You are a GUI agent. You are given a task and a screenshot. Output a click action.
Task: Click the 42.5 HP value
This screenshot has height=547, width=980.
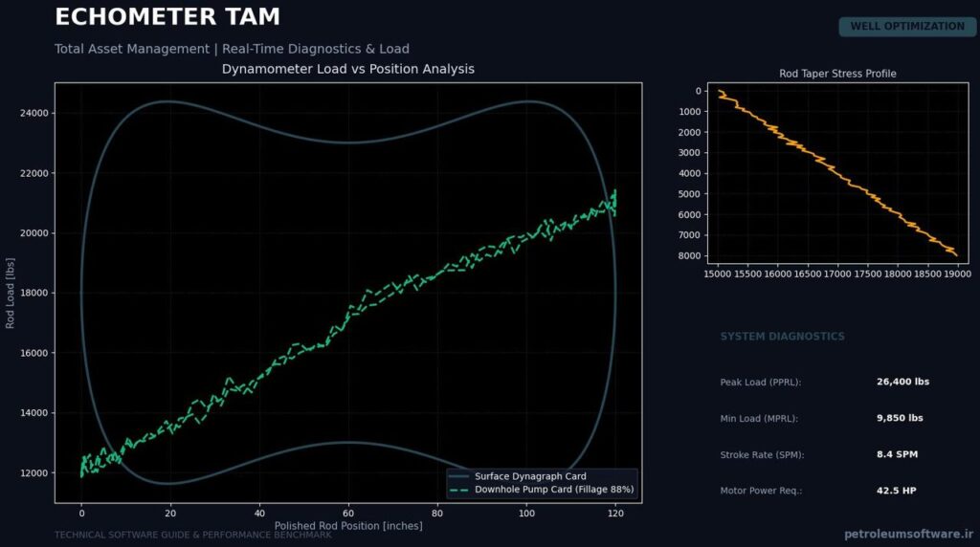click(x=896, y=491)
